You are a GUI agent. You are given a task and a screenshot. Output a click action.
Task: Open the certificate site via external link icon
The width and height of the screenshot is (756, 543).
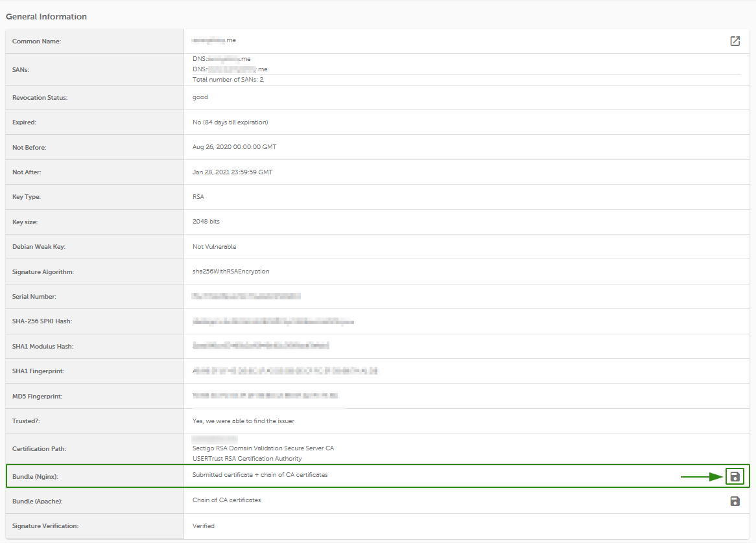click(735, 41)
